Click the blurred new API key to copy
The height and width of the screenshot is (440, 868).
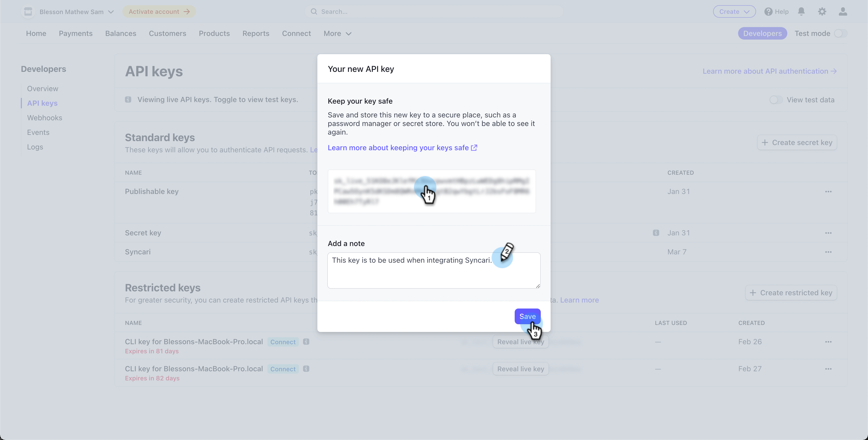pos(432,191)
